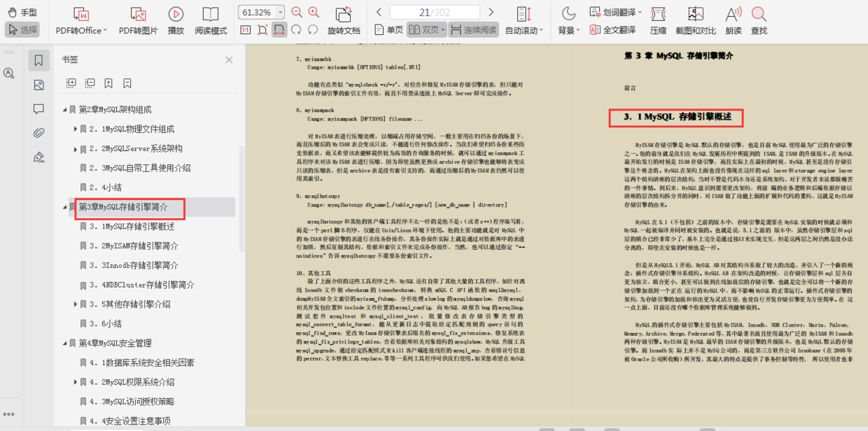The width and height of the screenshot is (868, 431).
Task: Collapse the 第2章MySQL架构组成 bookmark
Action: [65, 110]
